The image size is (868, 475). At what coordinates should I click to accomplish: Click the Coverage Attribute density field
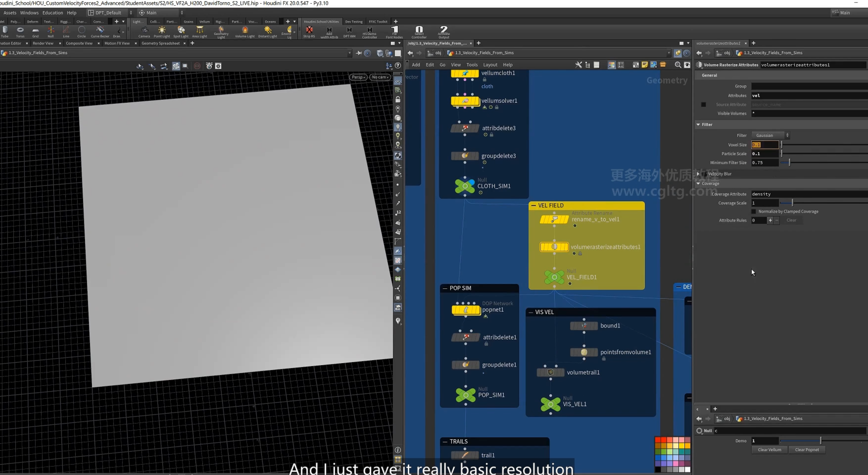pyautogui.click(x=809, y=194)
